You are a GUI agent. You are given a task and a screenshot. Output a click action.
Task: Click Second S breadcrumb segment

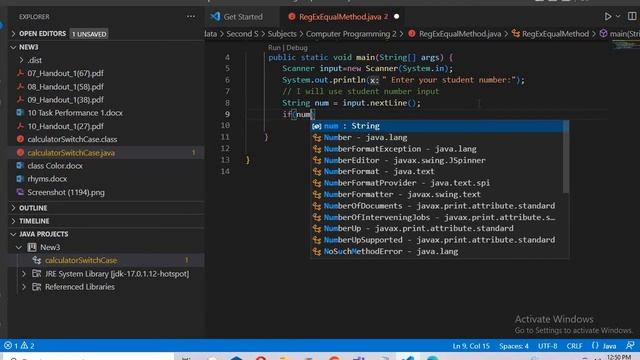(242, 34)
